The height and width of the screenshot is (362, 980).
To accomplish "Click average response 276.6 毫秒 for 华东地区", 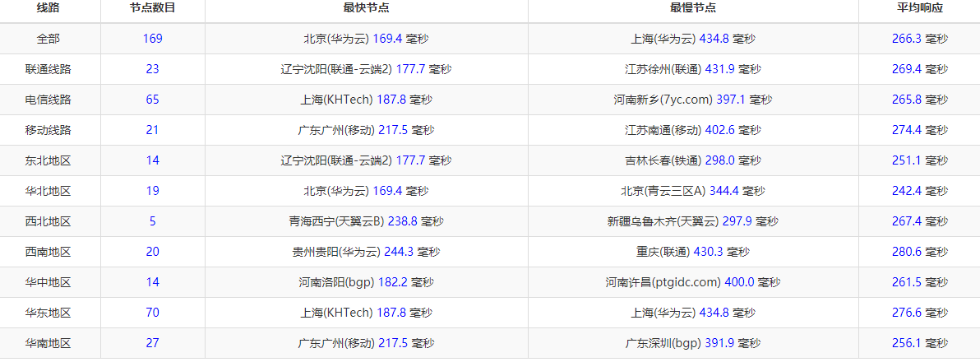I will pos(920,313).
